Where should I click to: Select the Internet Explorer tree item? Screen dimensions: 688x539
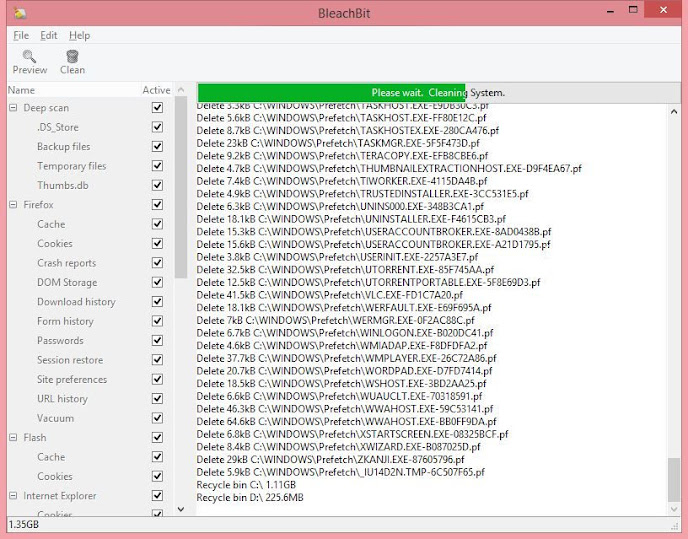coord(60,496)
